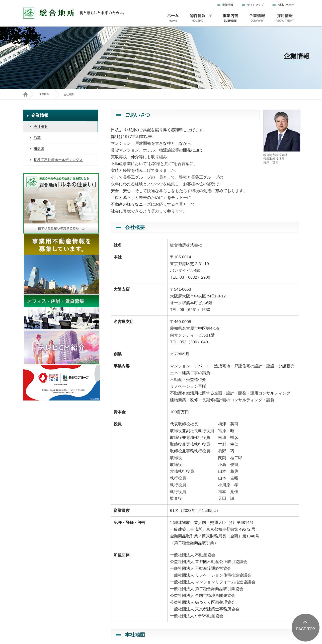
Task: Click 免許・登録・許可 row label
Action: click(x=130, y=523)
